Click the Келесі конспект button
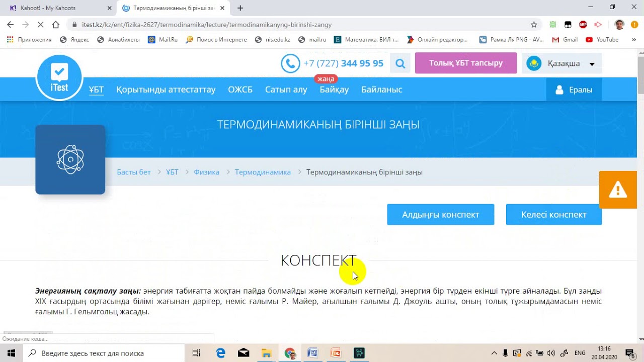This screenshot has width=644, height=362. (554, 215)
